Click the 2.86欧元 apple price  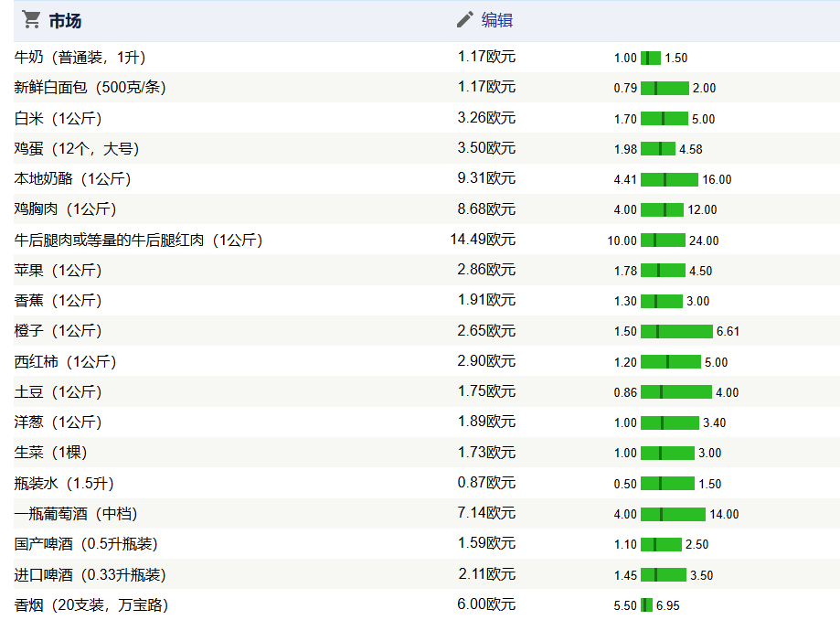coord(486,269)
